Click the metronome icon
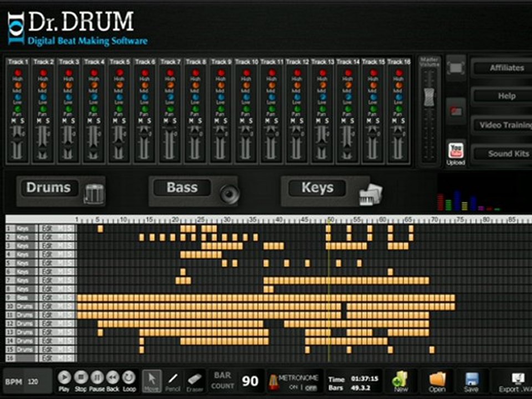 pyautogui.click(x=273, y=382)
